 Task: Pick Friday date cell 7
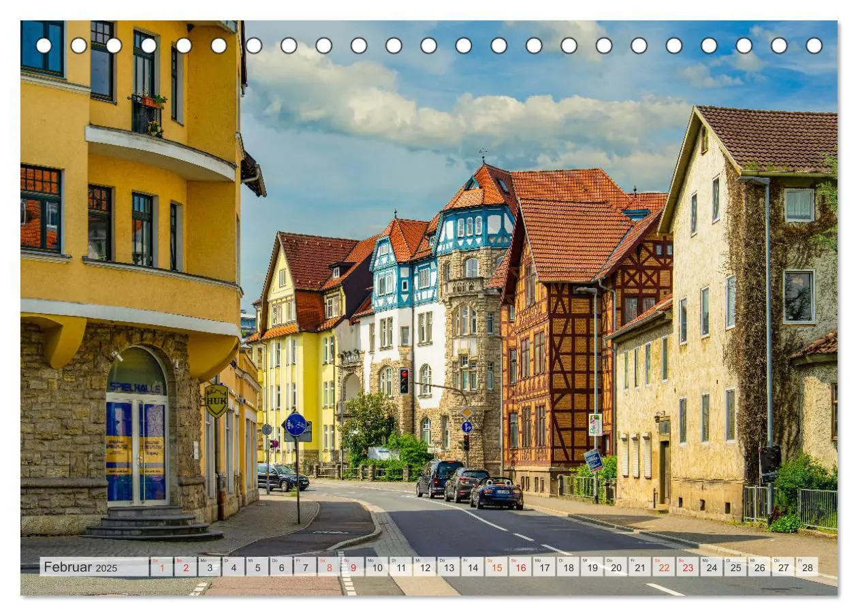coord(304,566)
